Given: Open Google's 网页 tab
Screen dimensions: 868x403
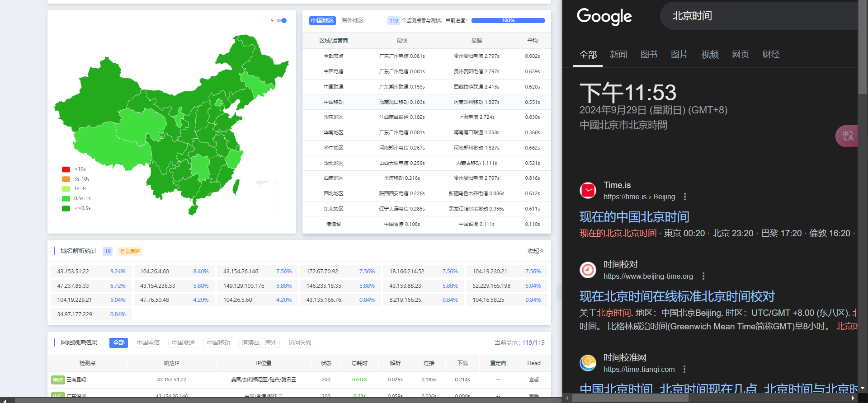Looking at the screenshot, I should click(741, 55).
